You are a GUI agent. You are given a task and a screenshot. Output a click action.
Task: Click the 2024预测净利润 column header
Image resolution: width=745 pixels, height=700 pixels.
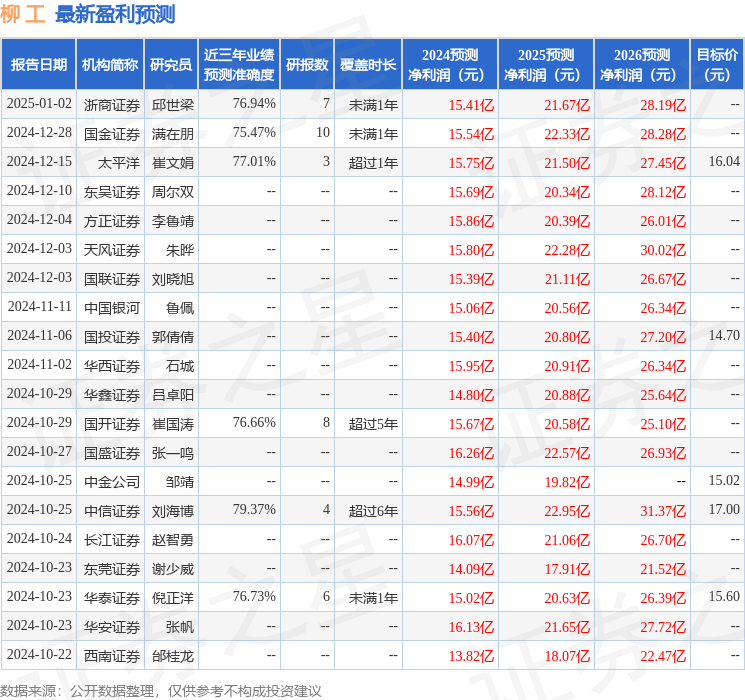point(450,64)
